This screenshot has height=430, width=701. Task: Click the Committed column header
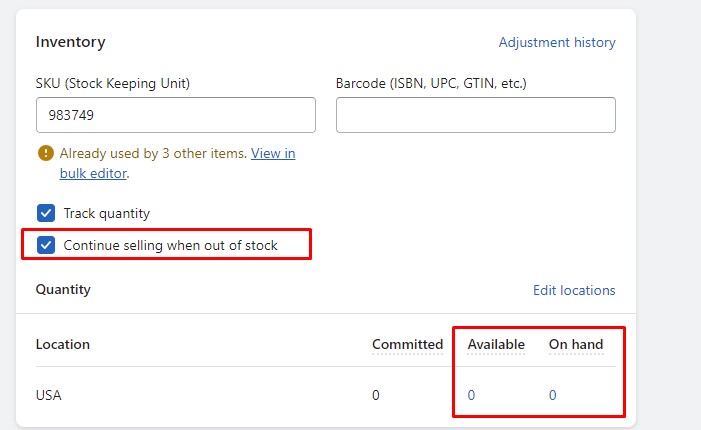[407, 344]
